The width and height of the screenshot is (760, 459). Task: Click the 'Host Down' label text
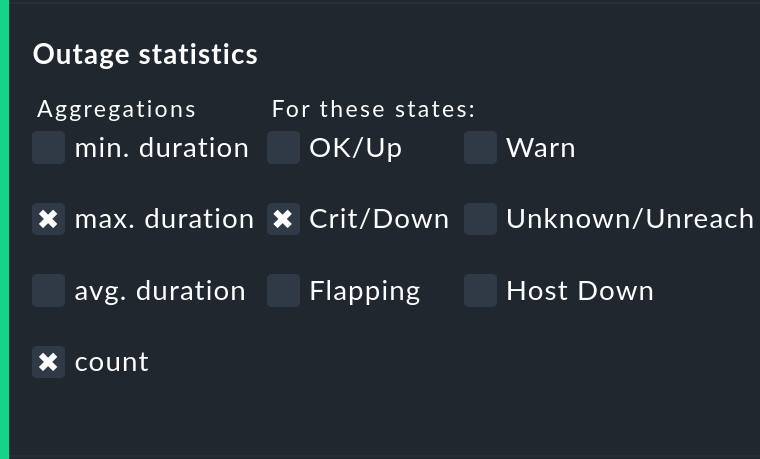580,291
